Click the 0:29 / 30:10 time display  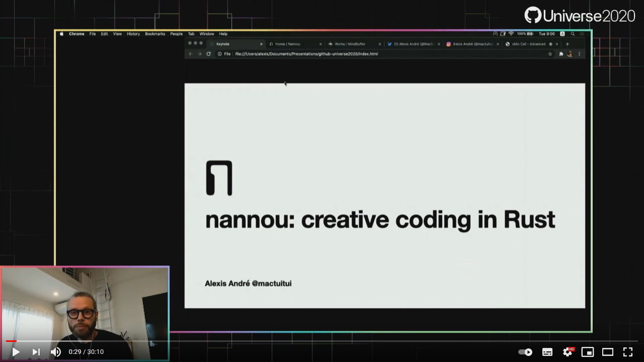tap(86, 352)
